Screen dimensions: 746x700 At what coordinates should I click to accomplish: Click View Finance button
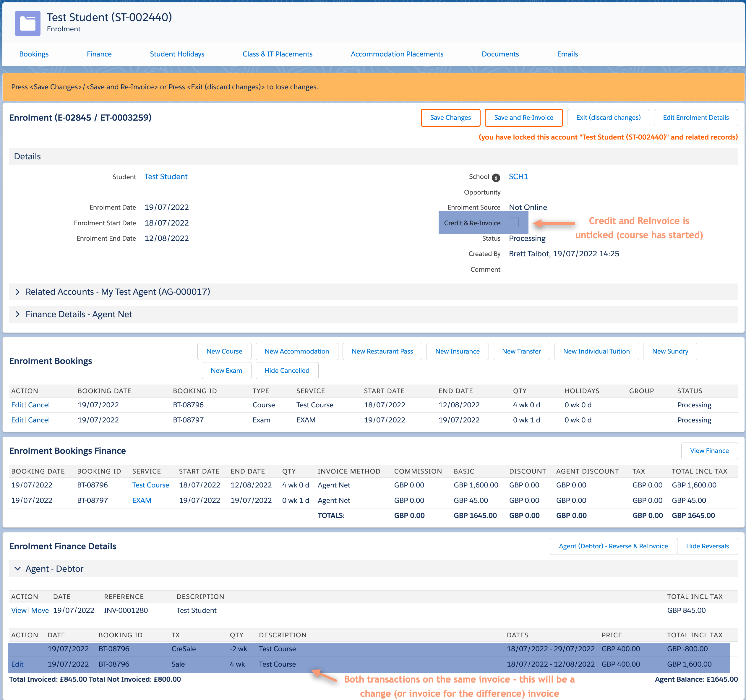pyautogui.click(x=709, y=451)
